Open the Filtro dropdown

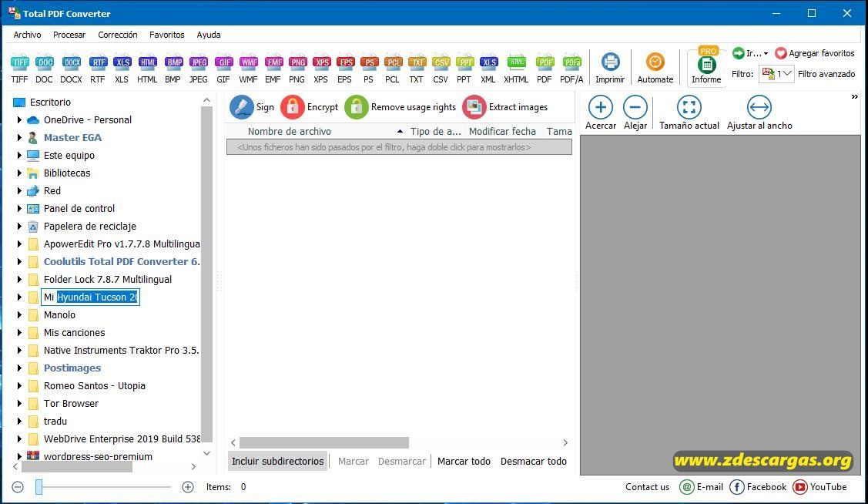pyautogui.click(x=776, y=74)
